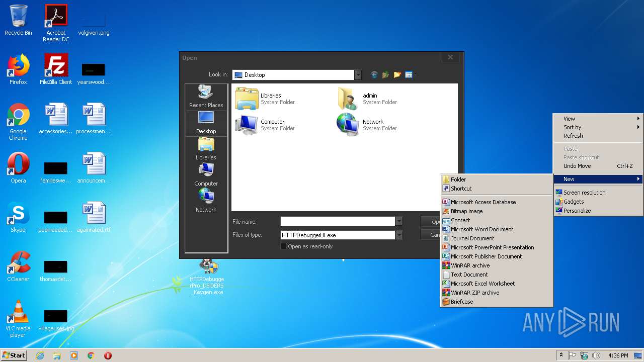The image size is (644, 362).
Task: Select Computer system folder in file list
Action: click(x=266, y=125)
